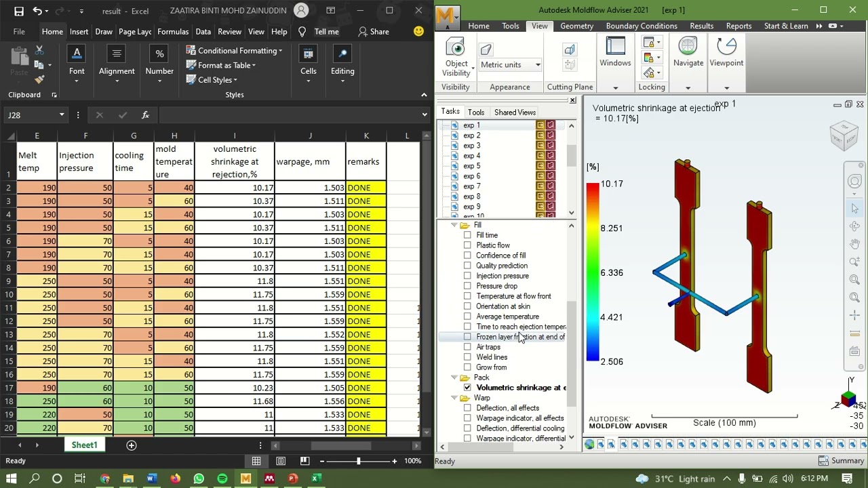Open Alignment group in Excel ribbon
The image size is (868, 488).
117,64
